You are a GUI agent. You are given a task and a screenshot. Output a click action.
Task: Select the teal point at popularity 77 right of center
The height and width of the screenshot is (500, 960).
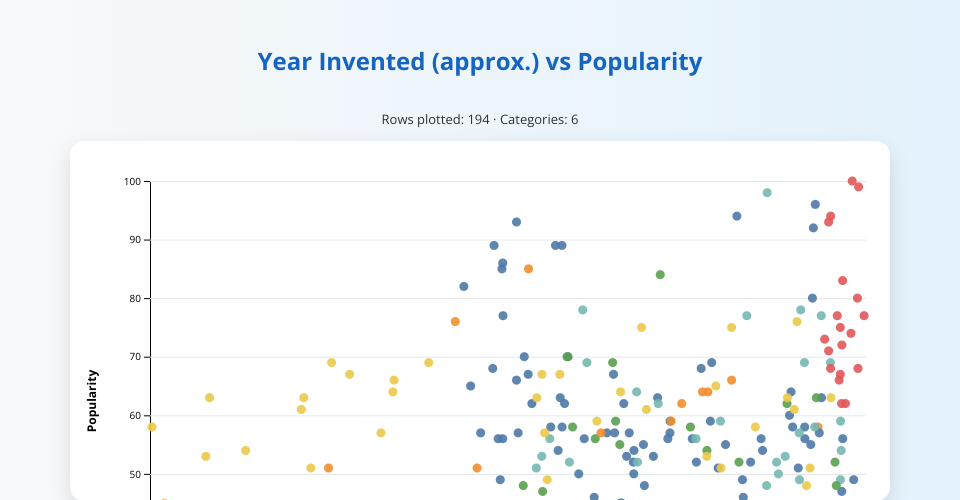pos(746,316)
